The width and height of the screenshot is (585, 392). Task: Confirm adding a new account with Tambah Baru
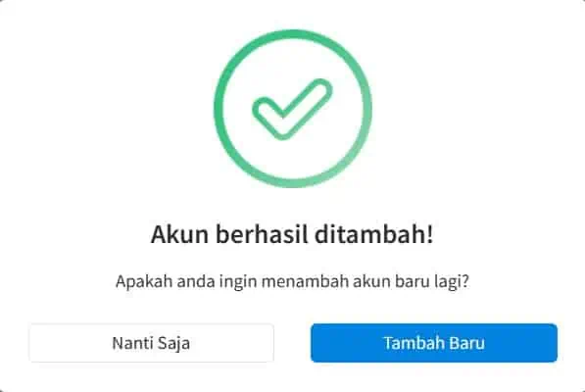tap(434, 343)
